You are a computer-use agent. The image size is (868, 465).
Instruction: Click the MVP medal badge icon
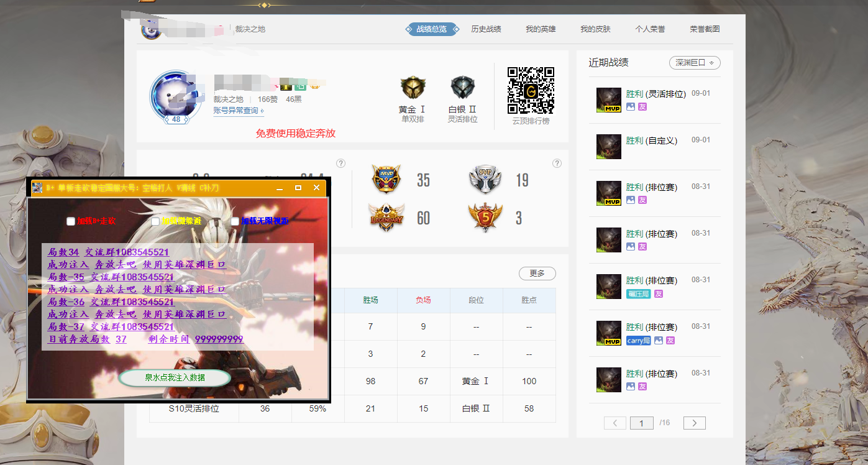pos(386,180)
